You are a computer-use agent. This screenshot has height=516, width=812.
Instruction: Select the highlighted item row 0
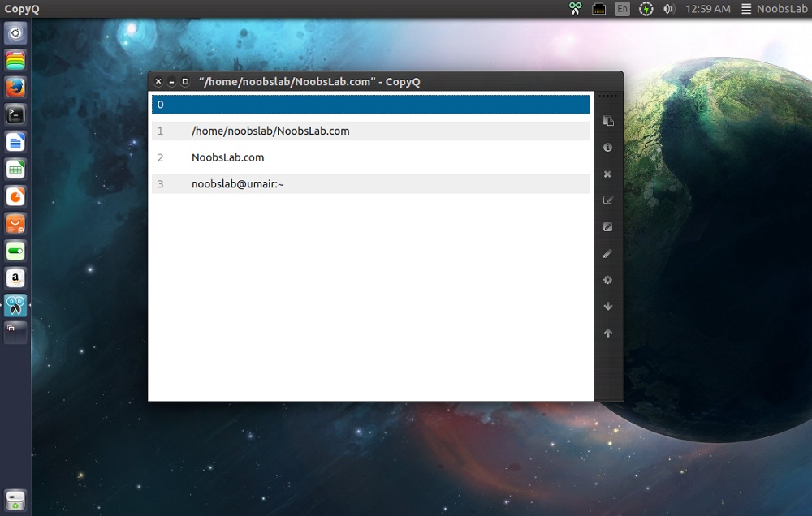(x=371, y=104)
